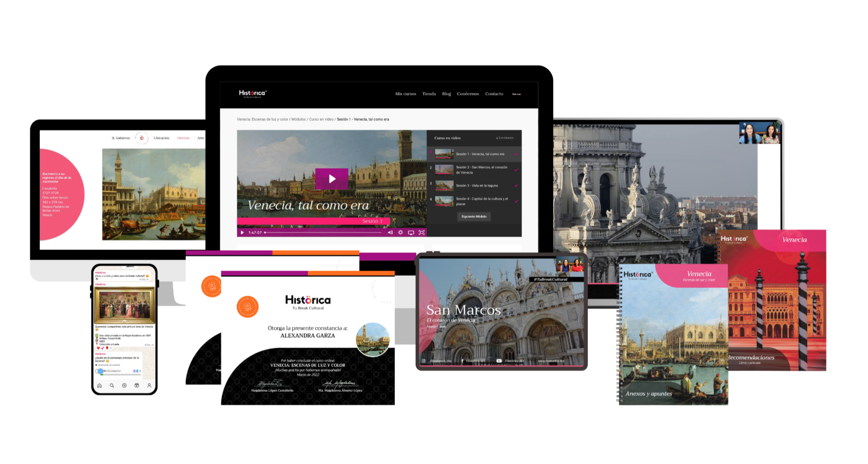Screen dimensions: 868x464
Task: Click the round Venice photo on the certificate
Action: click(373, 340)
